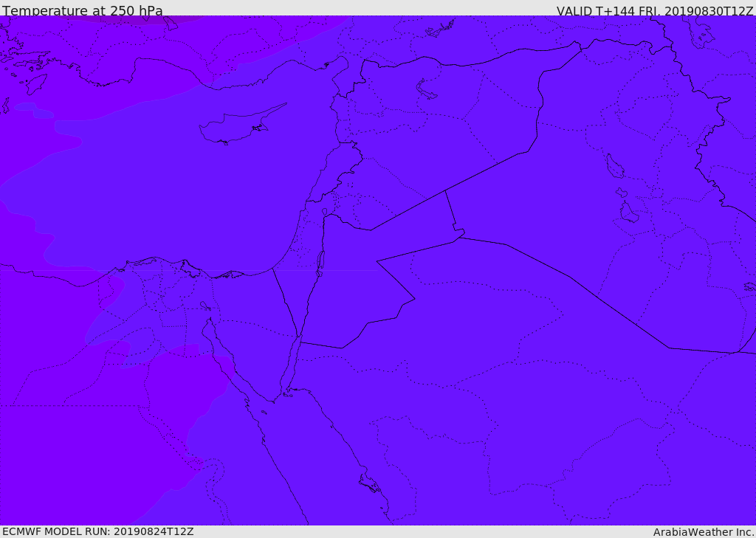Click the 'Temperature at 250 hPa' title
This screenshot has width=756, height=538.
[83, 10]
